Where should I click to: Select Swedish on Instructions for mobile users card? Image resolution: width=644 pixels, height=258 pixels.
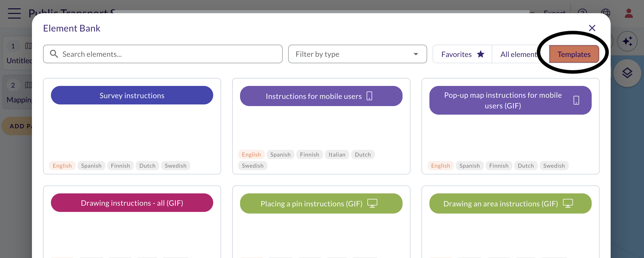[253, 166]
